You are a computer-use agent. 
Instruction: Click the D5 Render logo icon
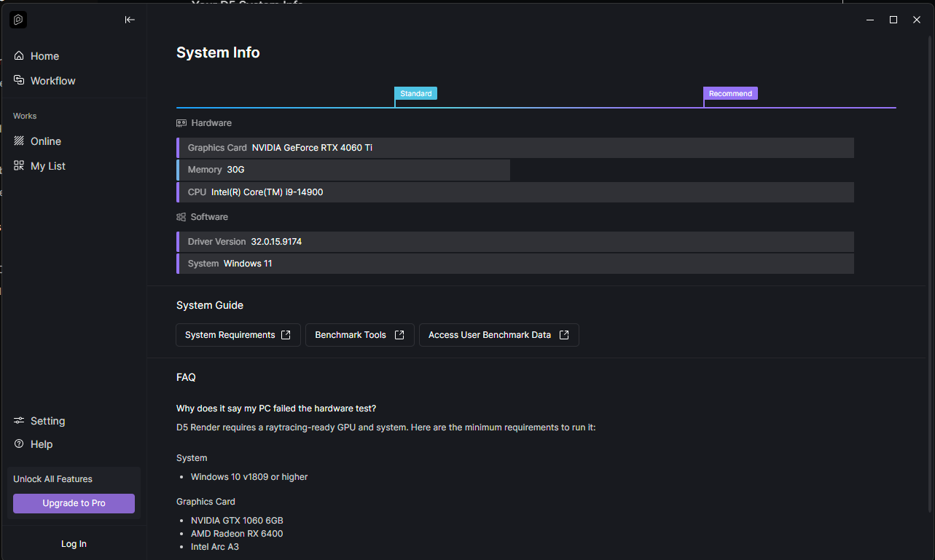pyautogui.click(x=18, y=20)
